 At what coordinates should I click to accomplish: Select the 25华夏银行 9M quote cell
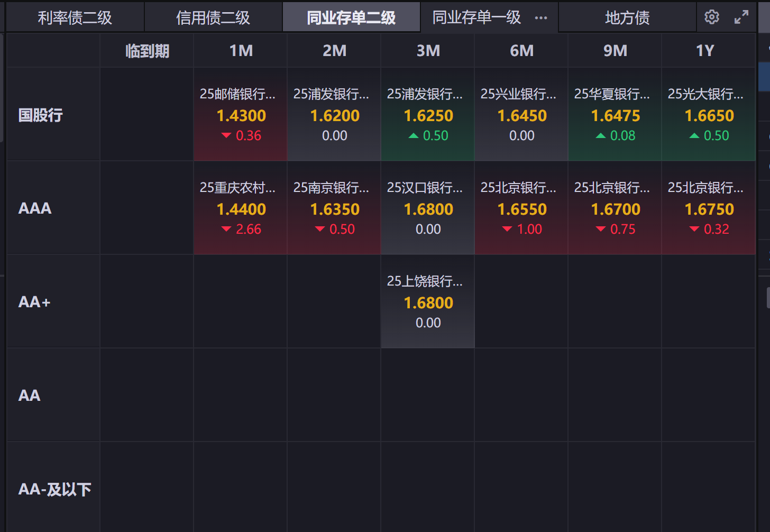pyautogui.click(x=615, y=115)
